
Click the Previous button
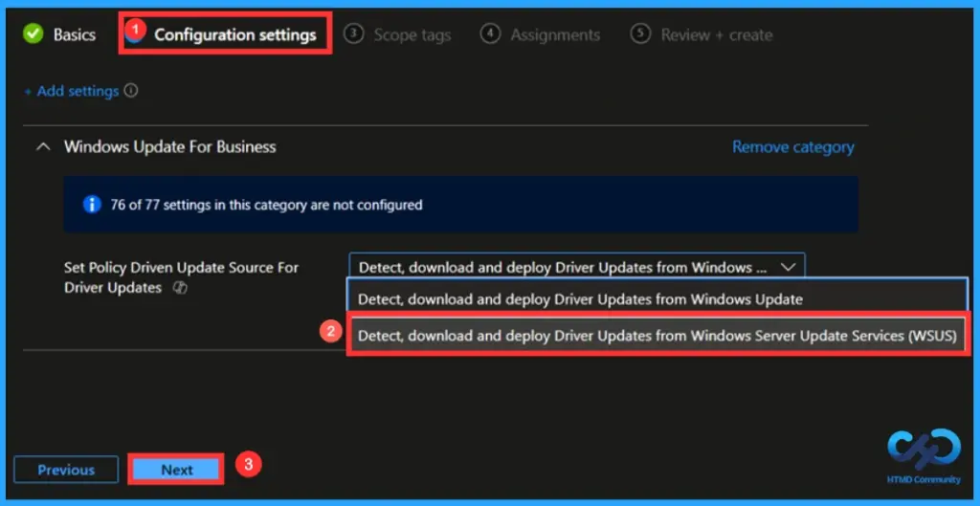(66, 470)
